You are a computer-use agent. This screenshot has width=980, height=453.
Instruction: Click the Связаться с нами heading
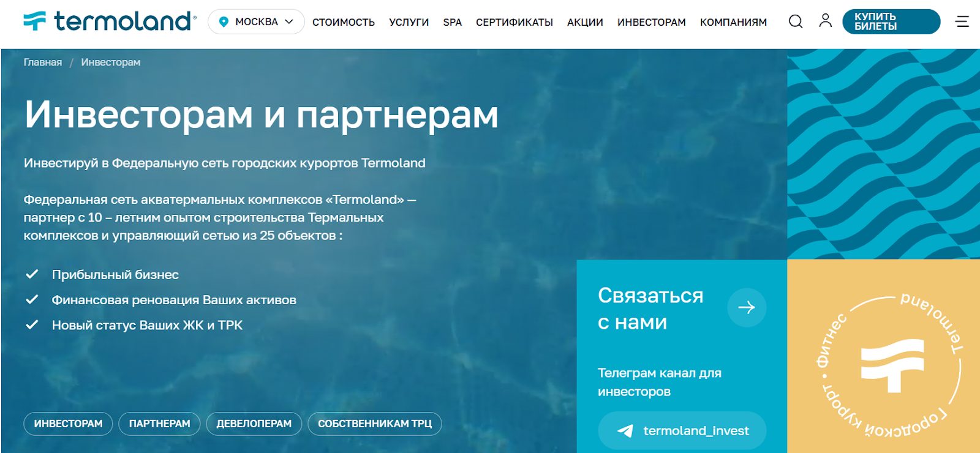pyautogui.click(x=650, y=309)
